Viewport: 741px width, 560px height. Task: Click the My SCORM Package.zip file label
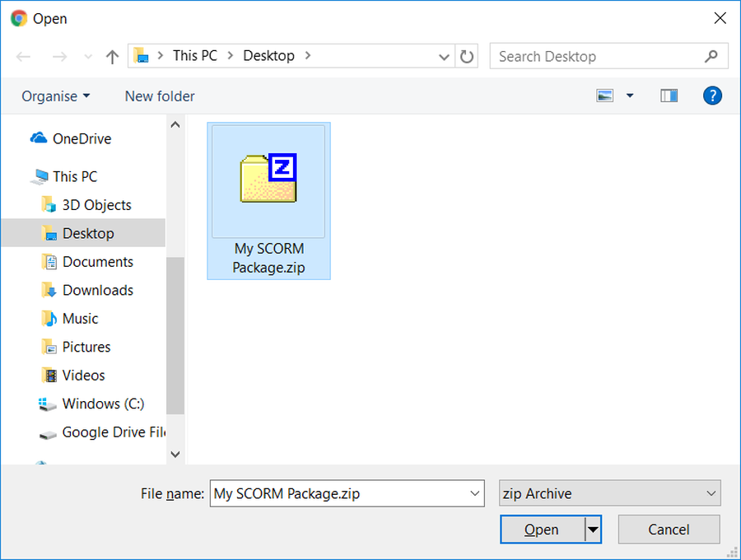268,258
